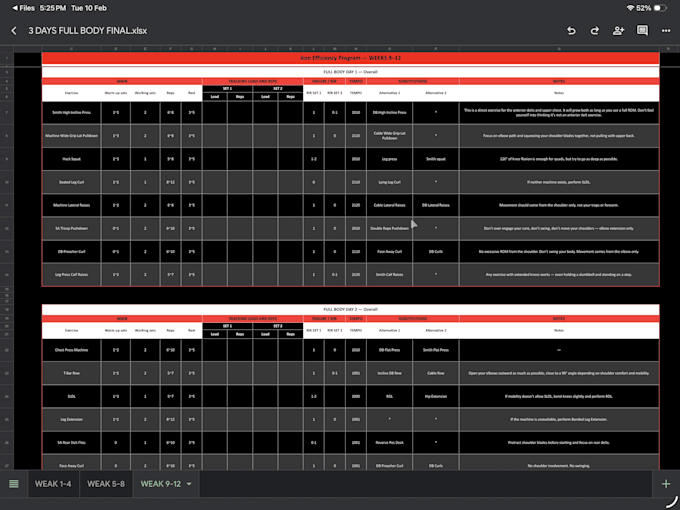Select the row 7 header
The width and height of the screenshot is (680, 510).
tap(7, 113)
